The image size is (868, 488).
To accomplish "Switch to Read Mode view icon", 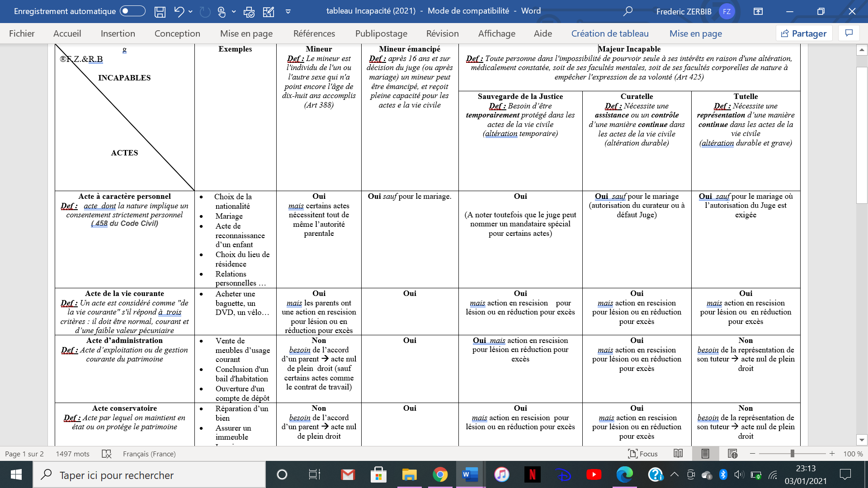I will click(678, 454).
